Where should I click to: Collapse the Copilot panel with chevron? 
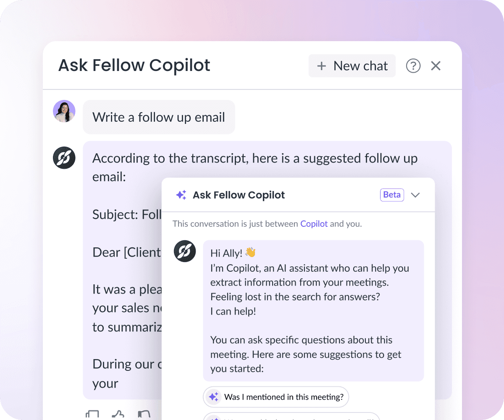[x=415, y=195]
